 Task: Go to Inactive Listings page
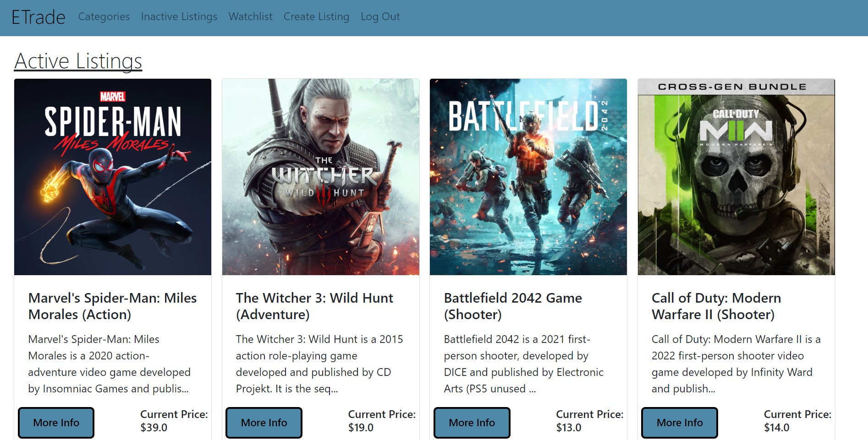tap(179, 17)
